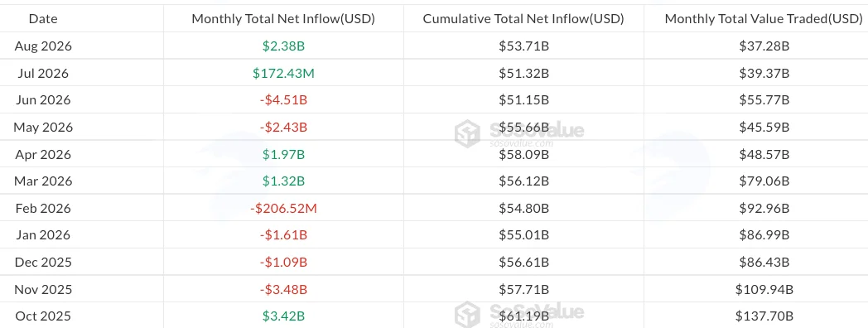Select the Jan 2026 date cell

[43, 235]
